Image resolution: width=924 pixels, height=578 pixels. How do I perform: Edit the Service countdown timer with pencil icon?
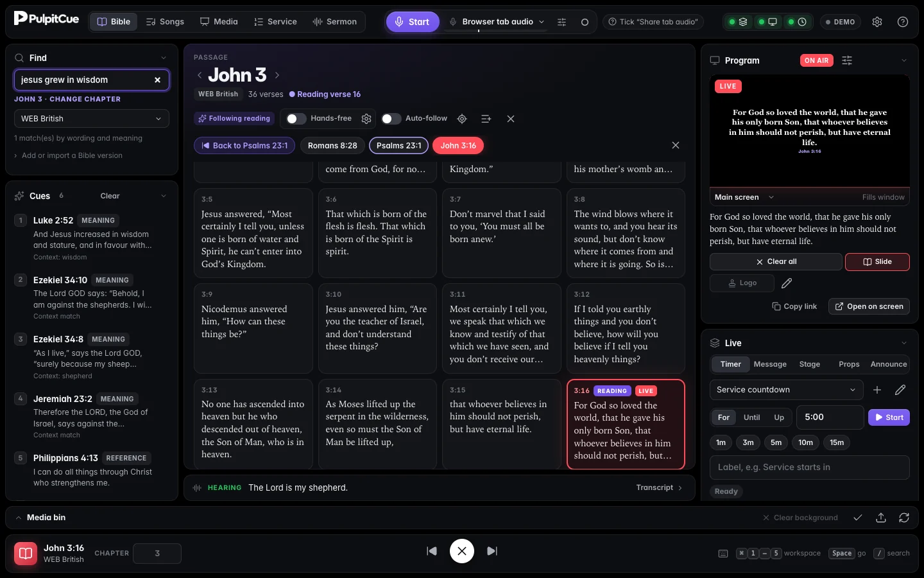900,390
